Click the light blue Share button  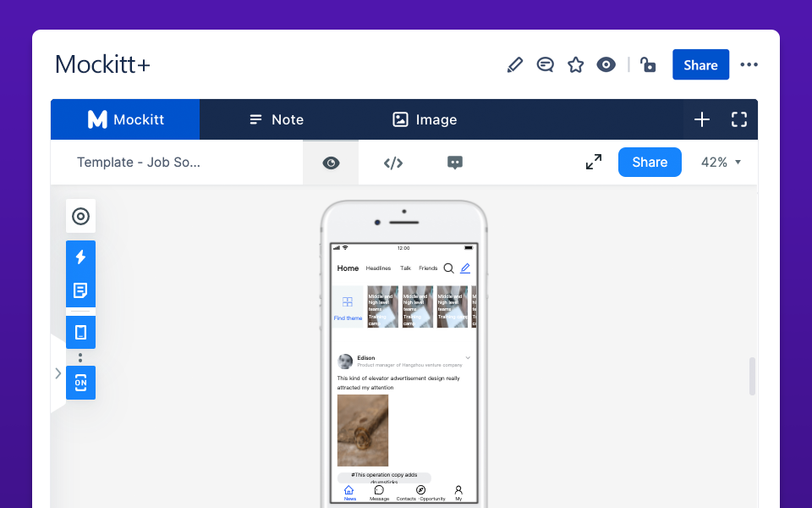pyautogui.click(x=650, y=163)
